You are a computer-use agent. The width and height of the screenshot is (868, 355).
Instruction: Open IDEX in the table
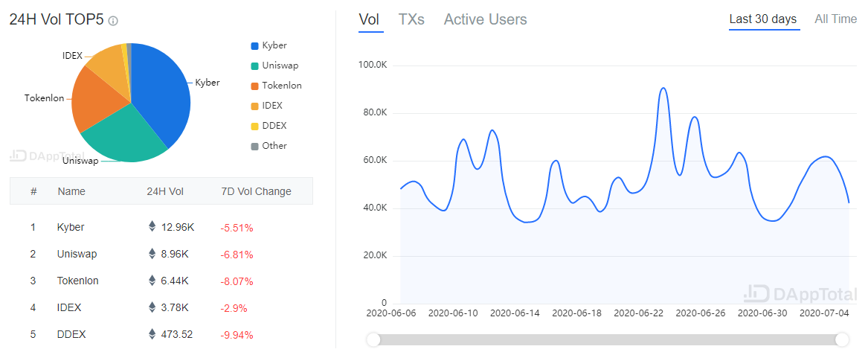69,307
